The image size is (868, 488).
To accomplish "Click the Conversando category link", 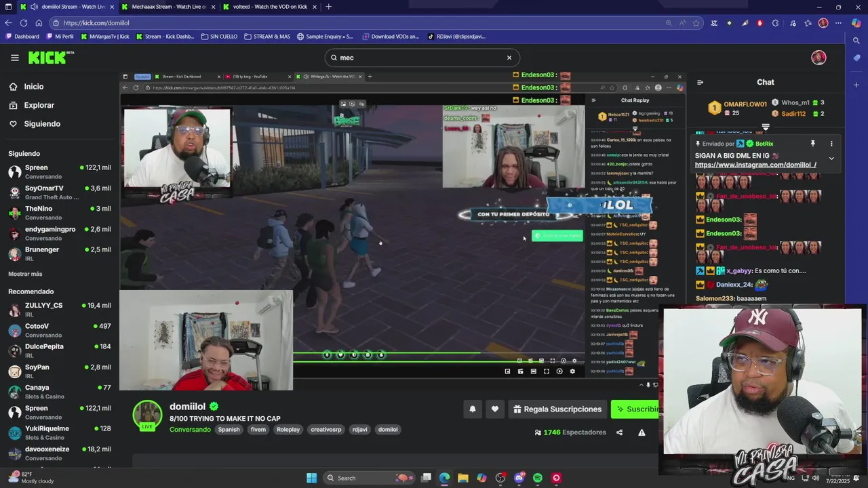I will tap(190, 430).
